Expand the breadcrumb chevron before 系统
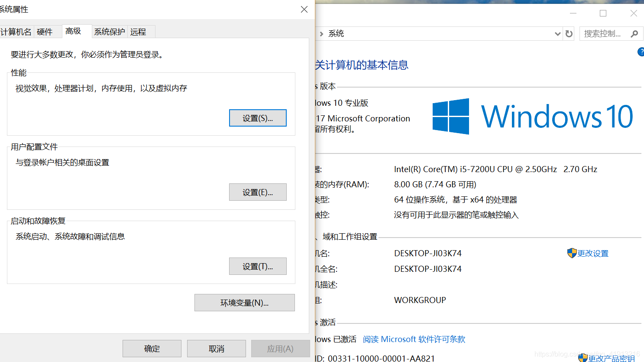 pyautogui.click(x=321, y=34)
